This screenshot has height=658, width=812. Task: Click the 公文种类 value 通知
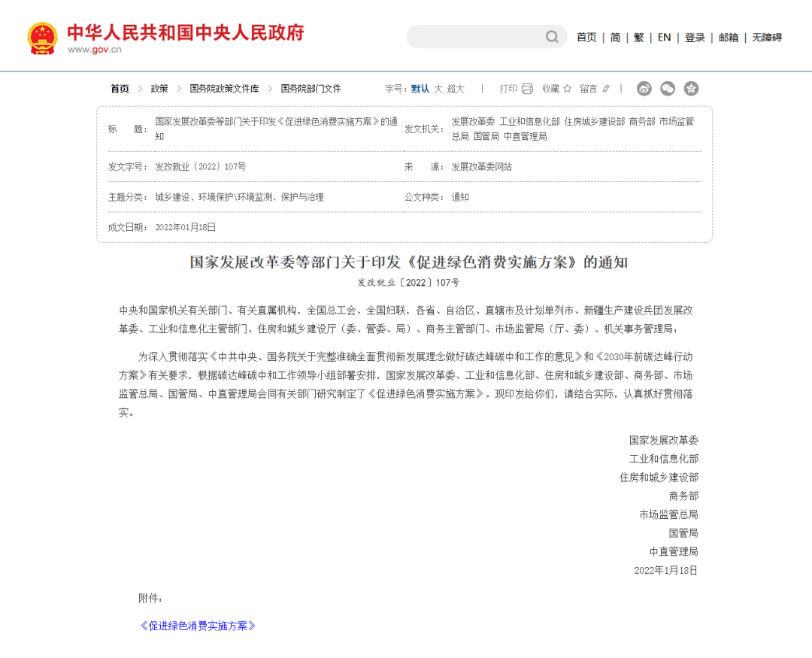(x=460, y=197)
